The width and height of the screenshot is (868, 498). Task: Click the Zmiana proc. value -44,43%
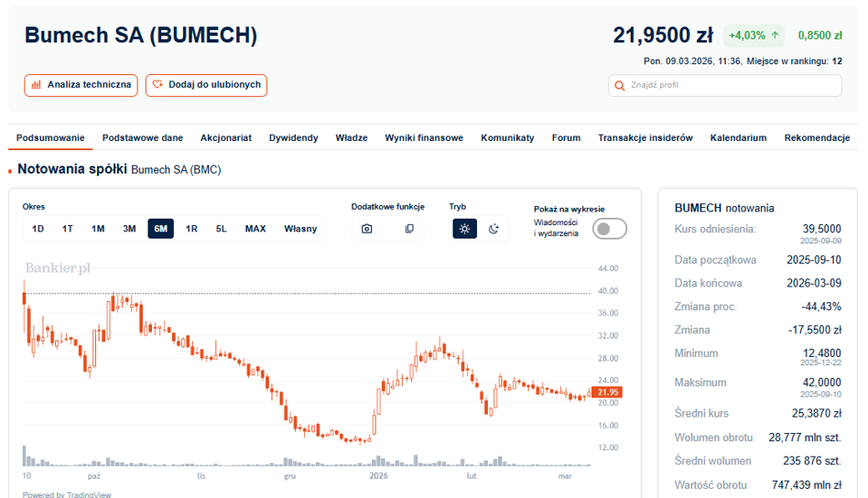click(x=821, y=306)
